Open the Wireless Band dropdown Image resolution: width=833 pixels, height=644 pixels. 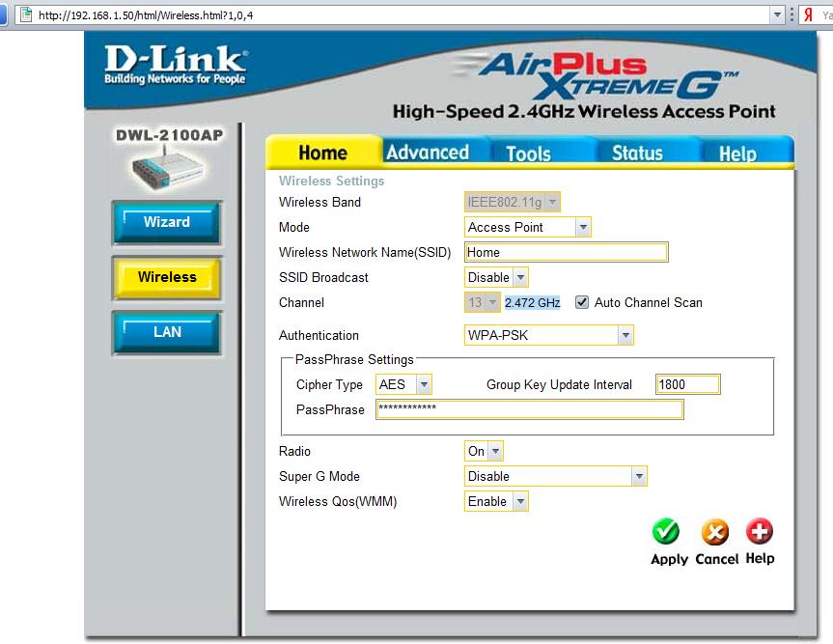coord(513,202)
